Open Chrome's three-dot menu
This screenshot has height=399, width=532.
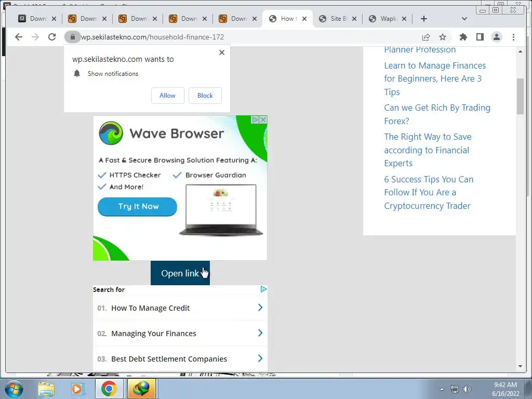point(513,37)
